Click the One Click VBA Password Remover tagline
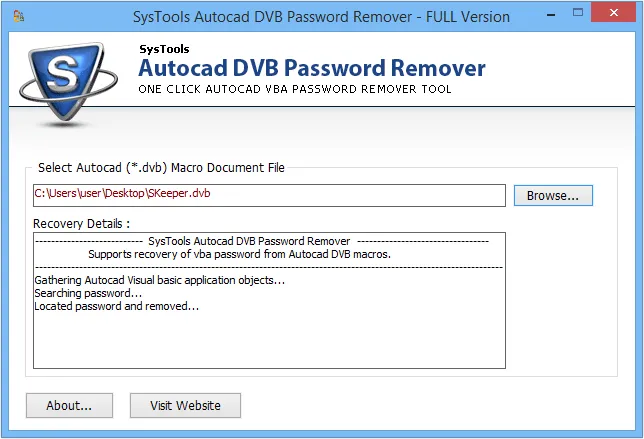 (x=294, y=89)
